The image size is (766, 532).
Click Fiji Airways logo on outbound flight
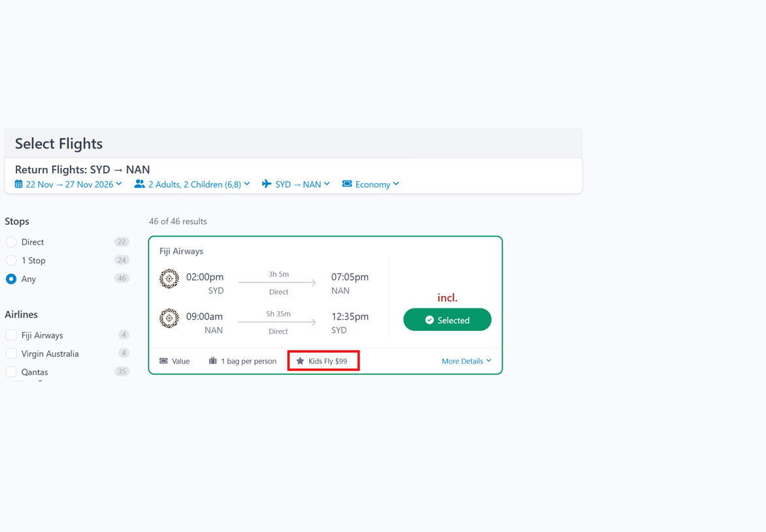coord(169,278)
